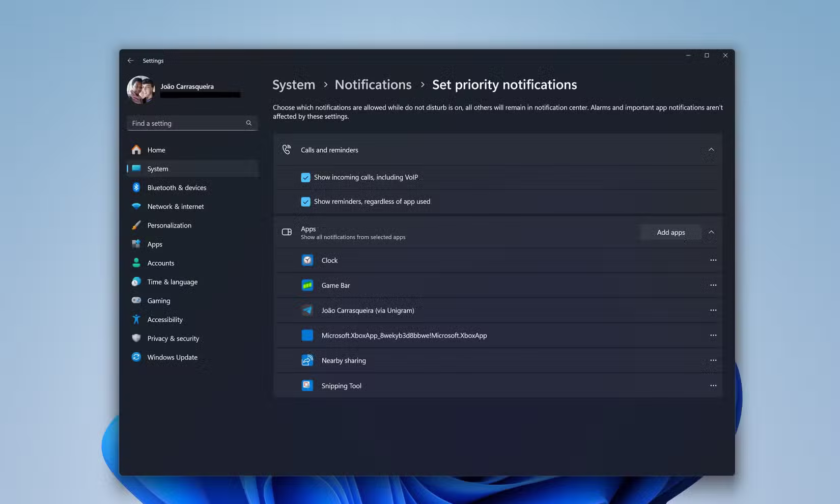Screen dimensions: 840x504
Task: Click the search magnifier icon
Action: (x=249, y=123)
